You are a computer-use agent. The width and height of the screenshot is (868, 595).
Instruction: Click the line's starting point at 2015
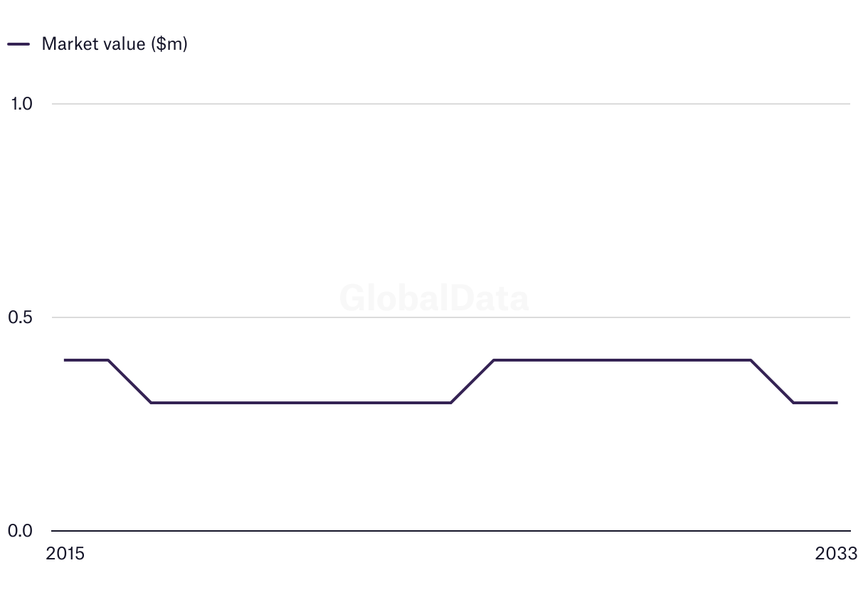coord(65,360)
